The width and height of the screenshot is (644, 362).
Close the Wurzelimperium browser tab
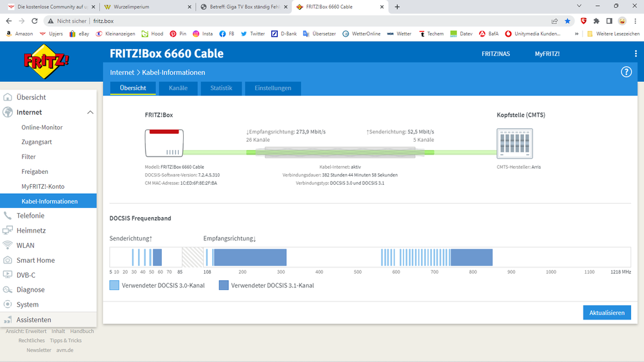pos(190,6)
